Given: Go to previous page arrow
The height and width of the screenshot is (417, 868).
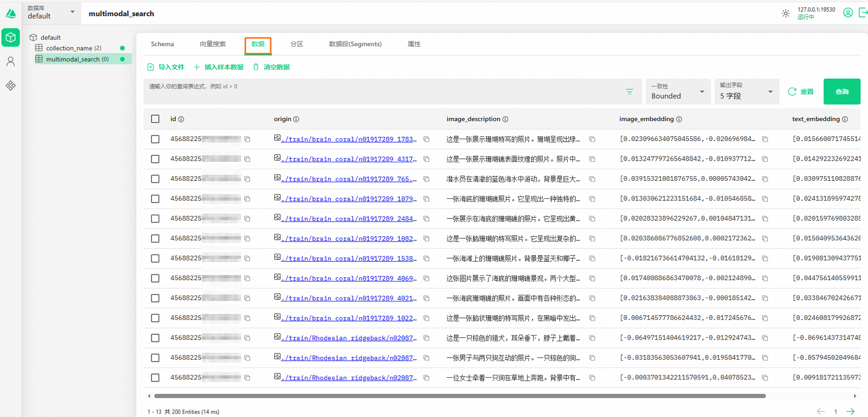Looking at the screenshot, I should coord(821,411).
